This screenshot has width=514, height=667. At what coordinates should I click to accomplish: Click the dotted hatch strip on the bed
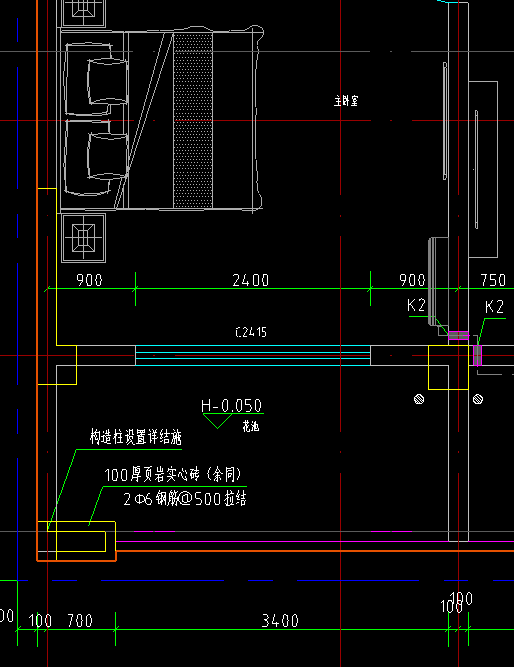[x=193, y=120]
